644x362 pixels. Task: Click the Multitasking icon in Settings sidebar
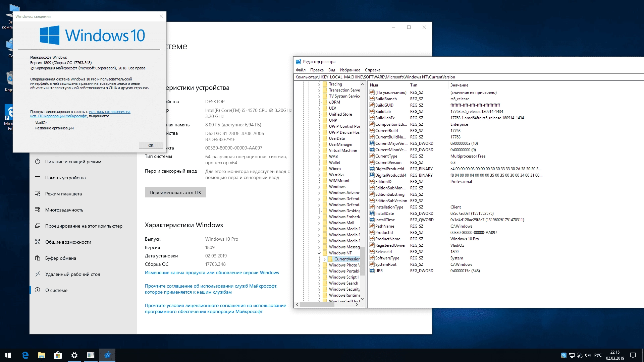click(38, 210)
